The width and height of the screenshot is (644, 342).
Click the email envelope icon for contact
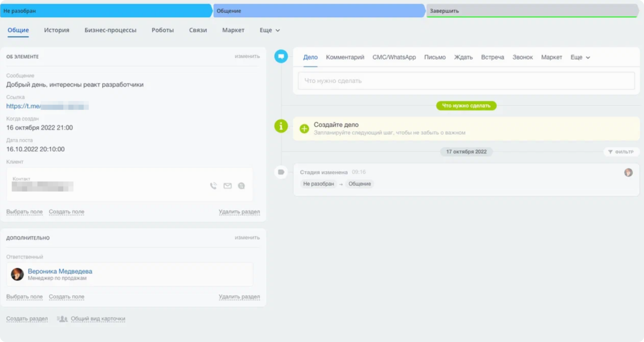227,186
